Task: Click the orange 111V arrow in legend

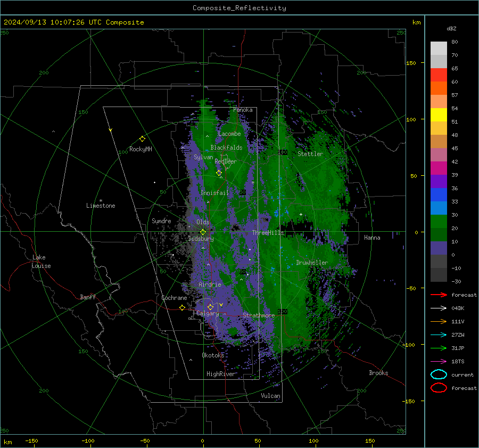Action: coord(439,321)
